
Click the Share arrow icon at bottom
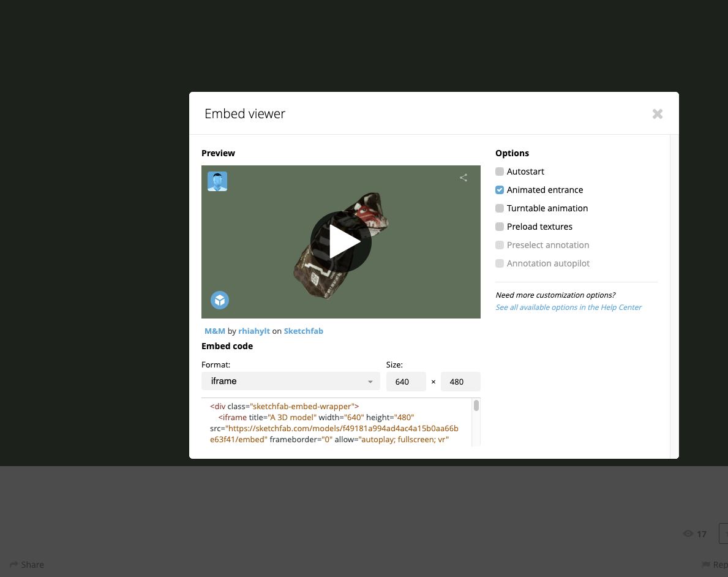point(13,565)
